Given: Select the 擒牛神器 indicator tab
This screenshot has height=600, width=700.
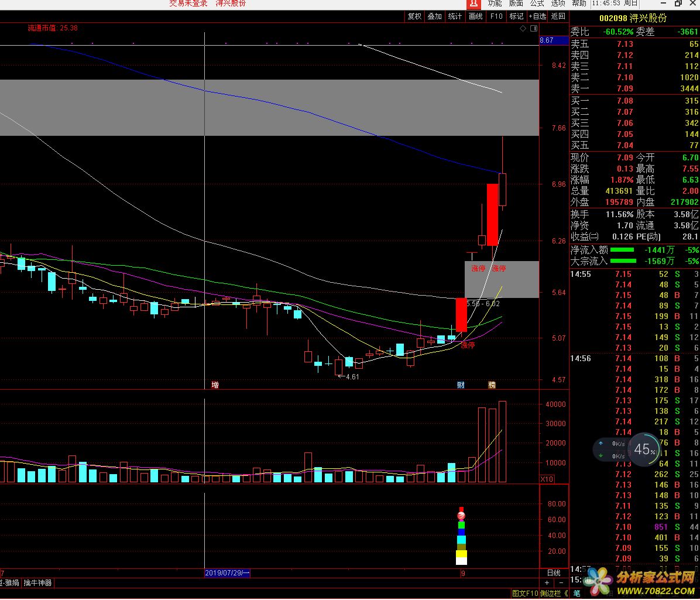Looking at the screenshot, I should tap(37, 583).
